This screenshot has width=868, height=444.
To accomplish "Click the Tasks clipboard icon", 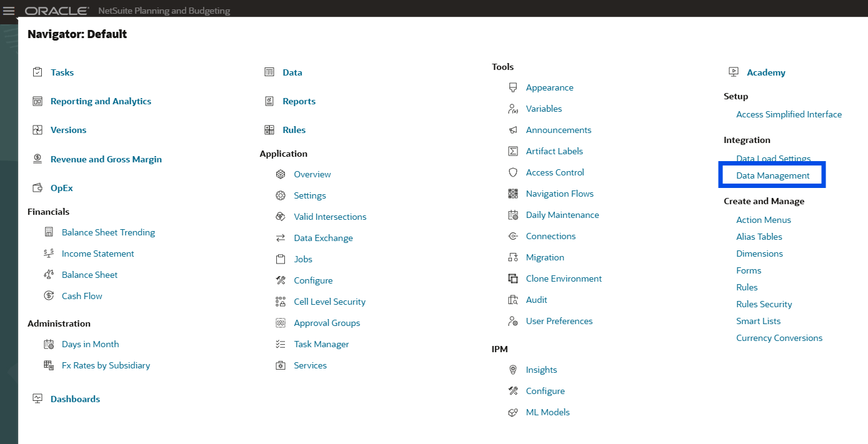I will [37, 72].
